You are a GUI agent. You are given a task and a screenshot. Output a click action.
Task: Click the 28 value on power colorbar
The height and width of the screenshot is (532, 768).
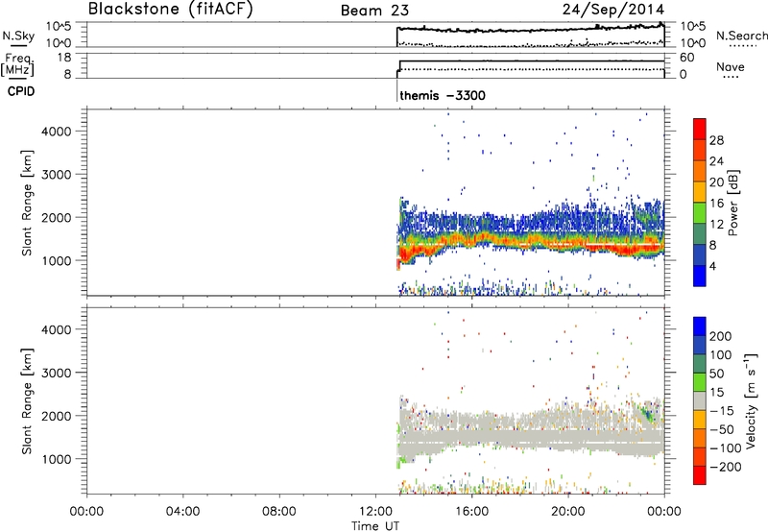click(x=716, y=140)
